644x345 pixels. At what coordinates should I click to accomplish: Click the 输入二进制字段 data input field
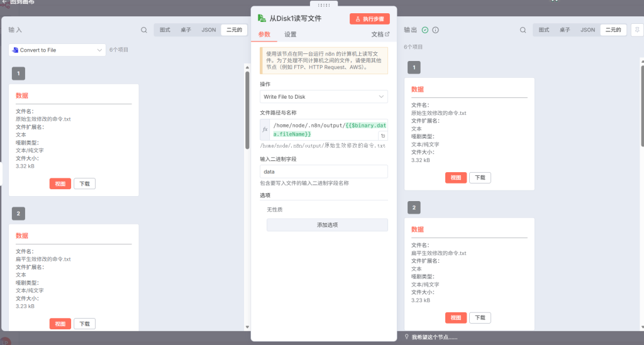coord(324,171)
